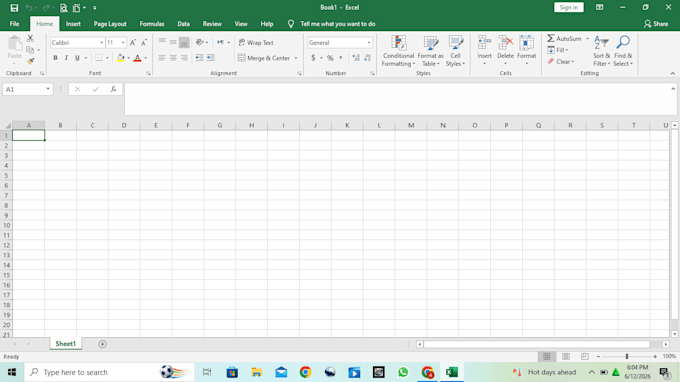680x382 pixels.
Task: Select the Sheet1 tab
Action: click(65, 344)
